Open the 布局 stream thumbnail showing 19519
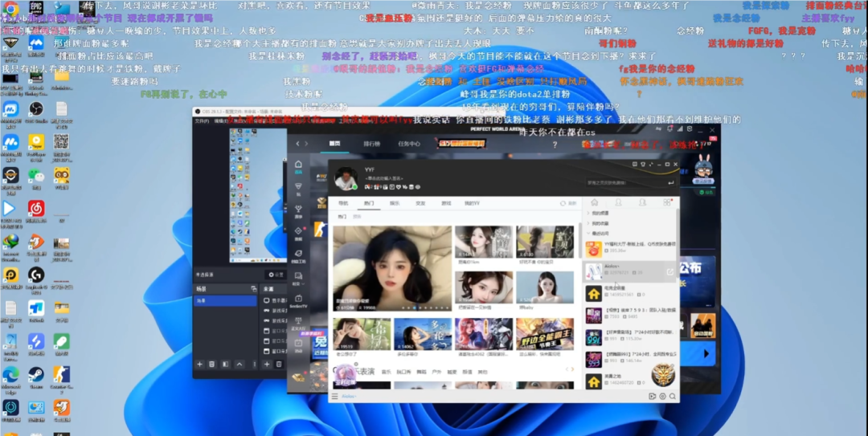868x436 pixels. tap(362, 334)
